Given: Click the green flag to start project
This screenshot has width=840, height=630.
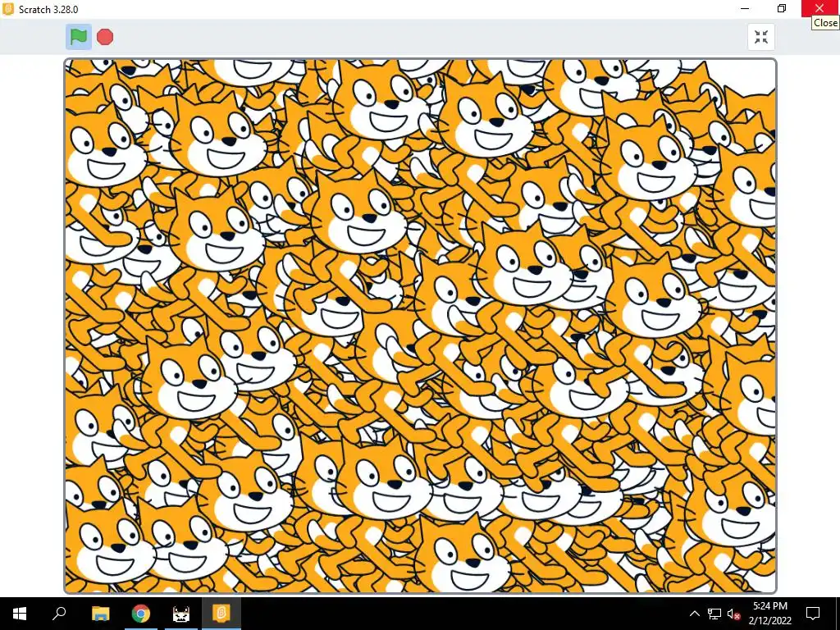Looking at the screenshot, I should 78,37.
